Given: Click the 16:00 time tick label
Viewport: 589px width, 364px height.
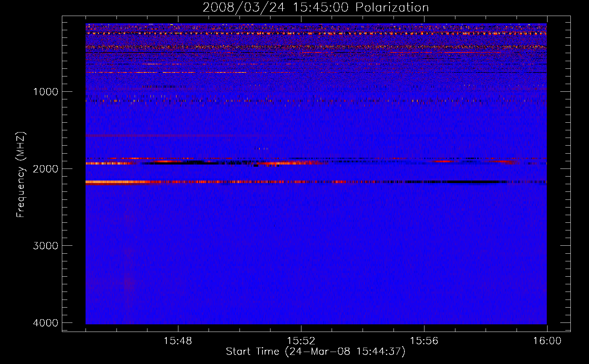Looking at the screenshot, I should (547, 341).
